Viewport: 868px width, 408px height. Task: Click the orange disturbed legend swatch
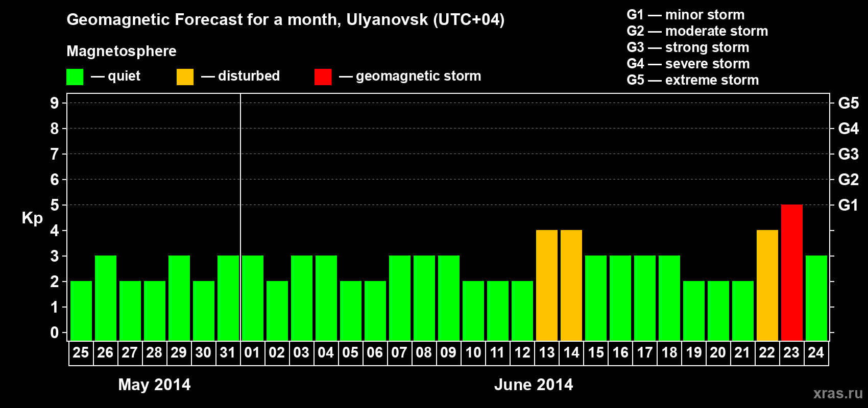[185, 77]
